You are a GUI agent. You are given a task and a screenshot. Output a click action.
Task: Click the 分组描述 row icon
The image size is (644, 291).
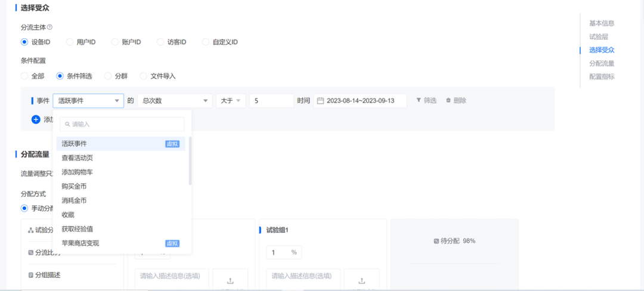(x=30, y=274)
